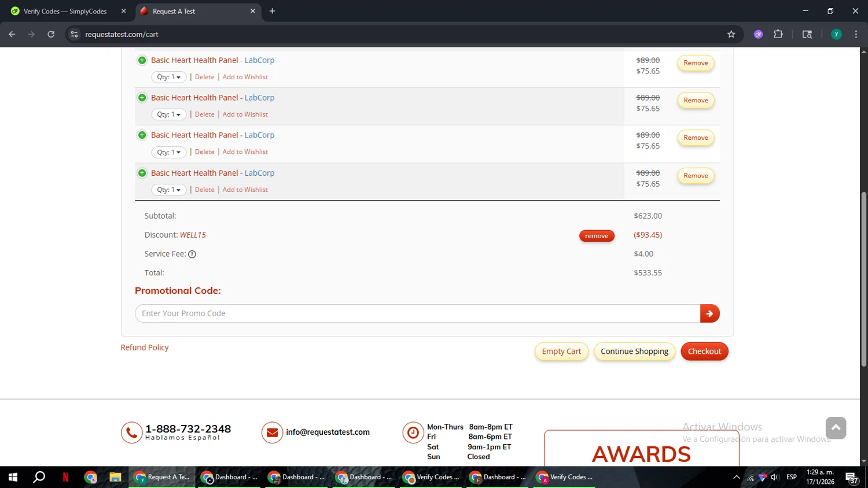Viewport: 868px width, 488px height.
Task: Open the Chrome three-dot menu
Action: 856,34
